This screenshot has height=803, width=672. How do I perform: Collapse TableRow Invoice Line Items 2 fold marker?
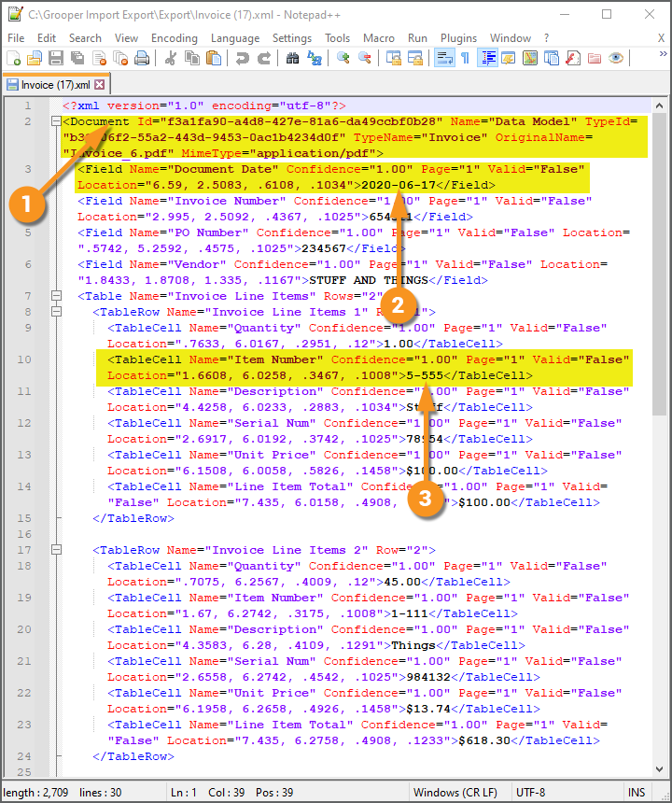coord(56,550)
